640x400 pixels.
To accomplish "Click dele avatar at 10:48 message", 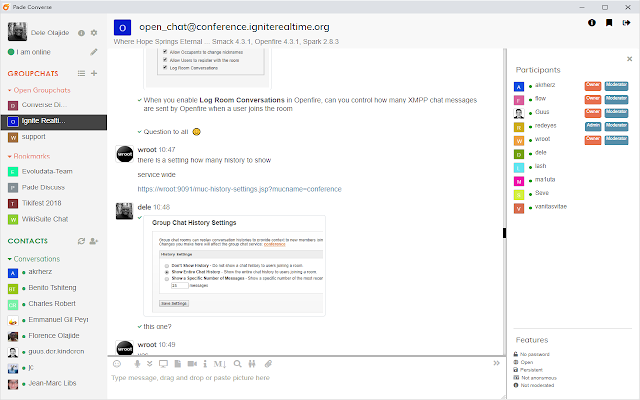I will point(124,211).
